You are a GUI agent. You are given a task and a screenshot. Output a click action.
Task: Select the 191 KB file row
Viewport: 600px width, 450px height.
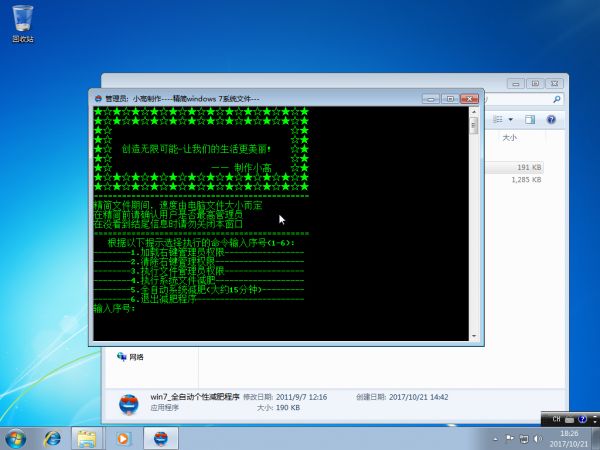coord(514,167)
